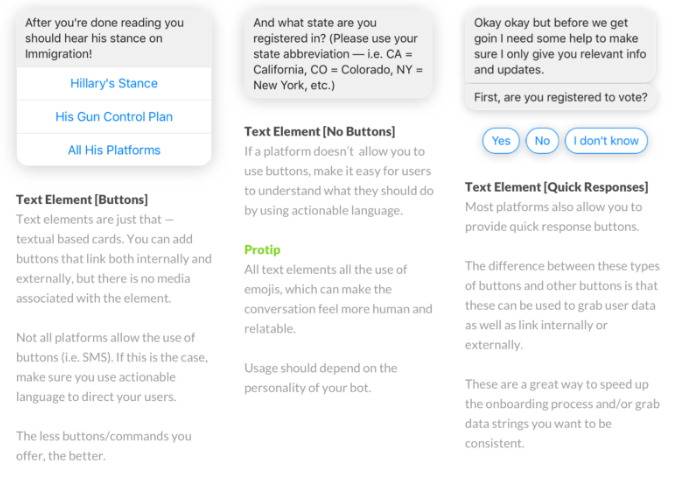The width and height of the screenshot is (681, 479).
Task: Click the paragraph about speeding up onboarding
Action: (562, 414)
